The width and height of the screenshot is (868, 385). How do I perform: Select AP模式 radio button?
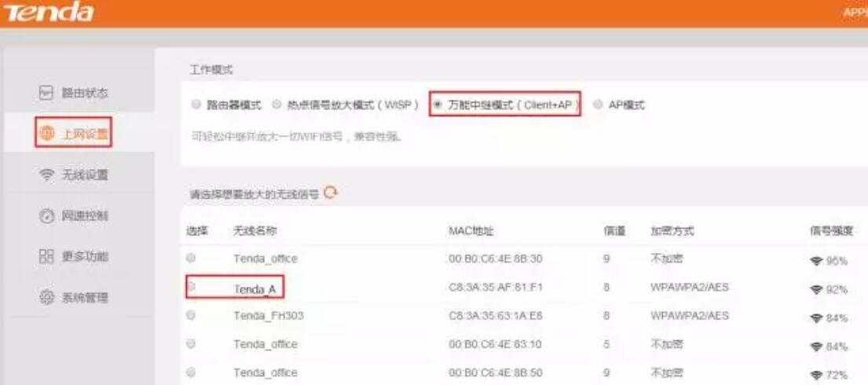click(599, 104)
